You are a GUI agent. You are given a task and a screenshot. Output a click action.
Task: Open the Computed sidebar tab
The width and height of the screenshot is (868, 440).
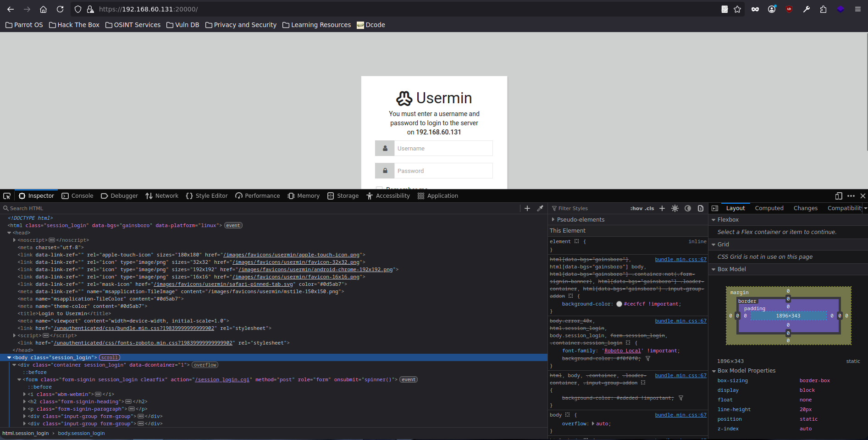(x=769, y=208)
